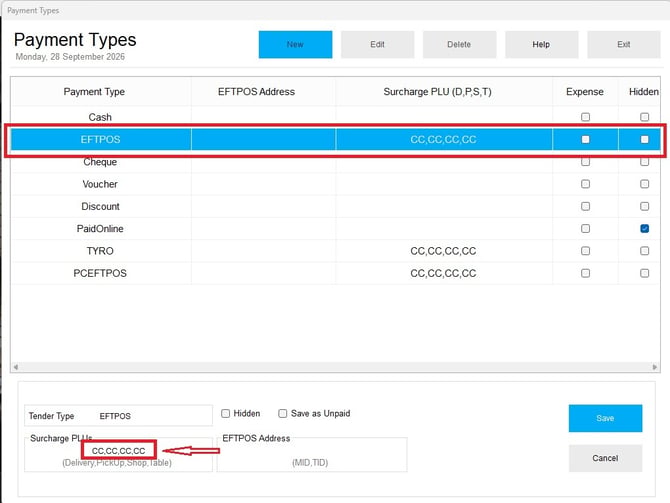The image size is (670, 503).
Task: Enable Hidden checkbox in edit panel
Action: [226, 413]
